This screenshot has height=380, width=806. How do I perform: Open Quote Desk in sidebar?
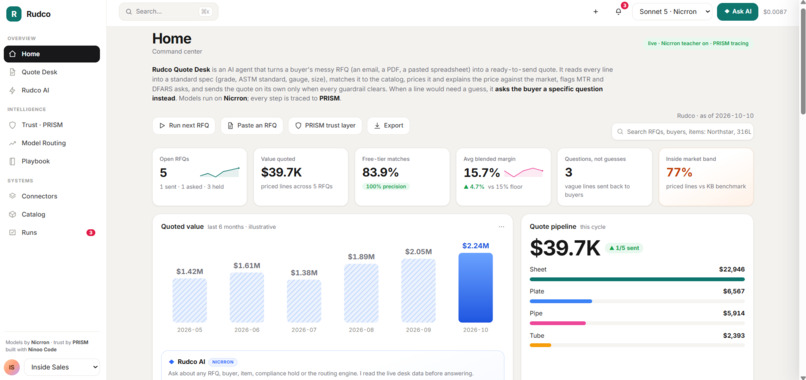tap(52, 72)
